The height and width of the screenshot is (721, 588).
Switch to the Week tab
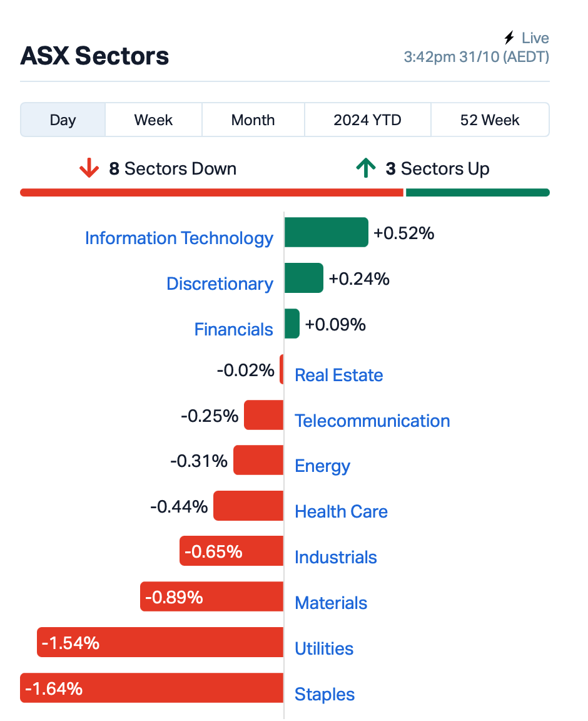coord(153,120)
